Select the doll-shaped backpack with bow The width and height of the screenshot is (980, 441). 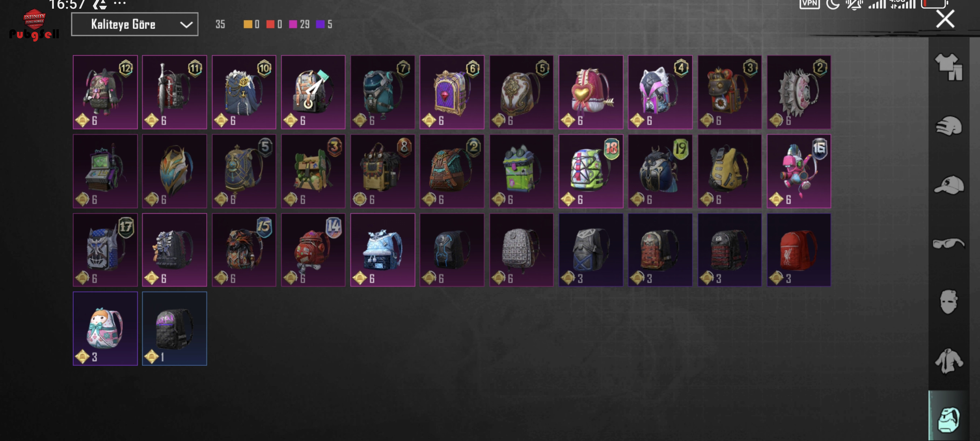[106, 328]
